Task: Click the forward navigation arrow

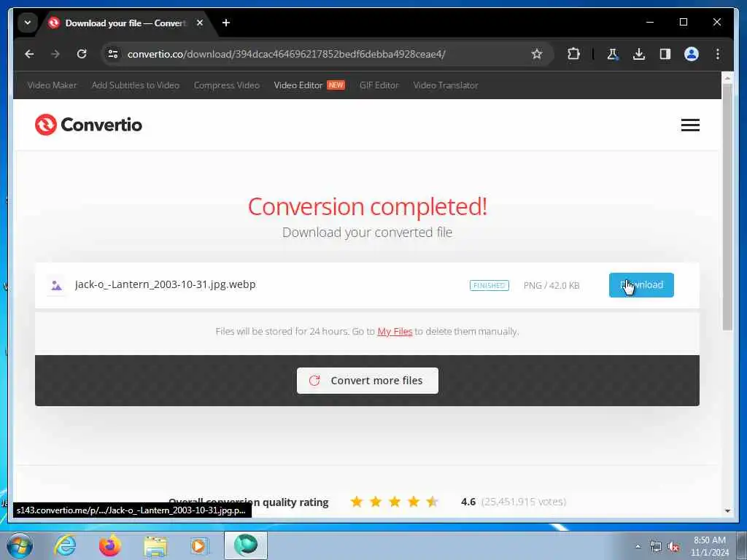Action: pyautogui.click(x=55, y=54)
